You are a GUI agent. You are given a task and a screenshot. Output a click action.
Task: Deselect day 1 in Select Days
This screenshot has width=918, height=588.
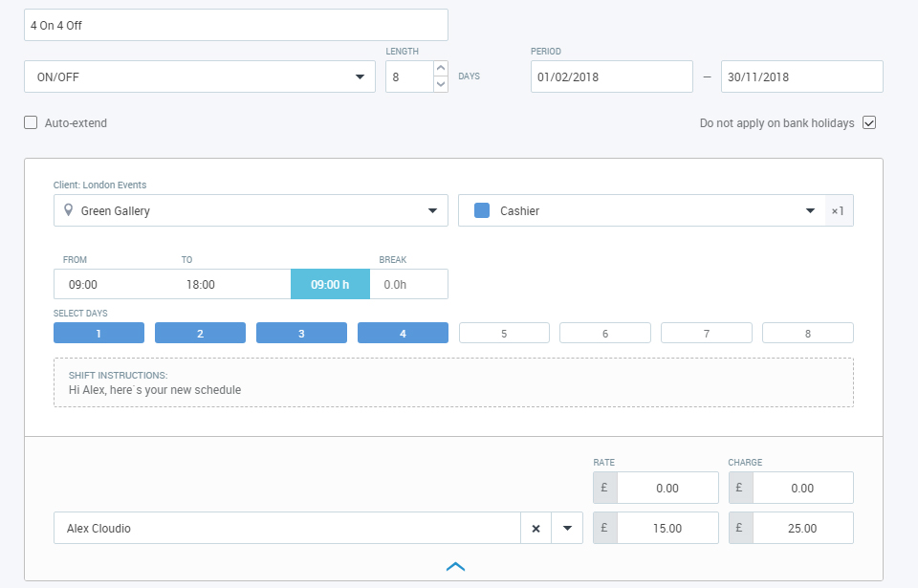(x=98, y=333)
